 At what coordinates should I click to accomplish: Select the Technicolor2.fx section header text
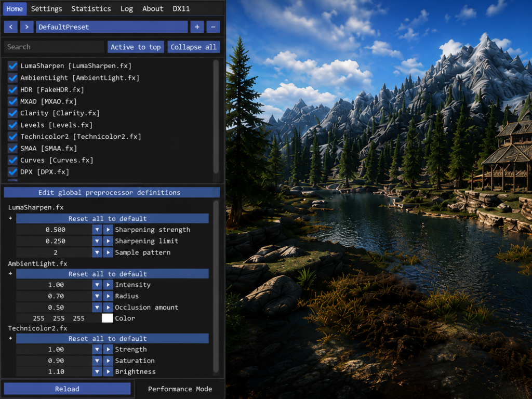[x=37, y=328]
